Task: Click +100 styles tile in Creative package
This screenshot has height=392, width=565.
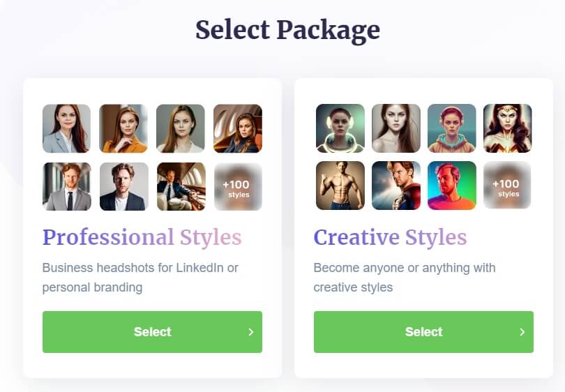Action: click(507, 186)
